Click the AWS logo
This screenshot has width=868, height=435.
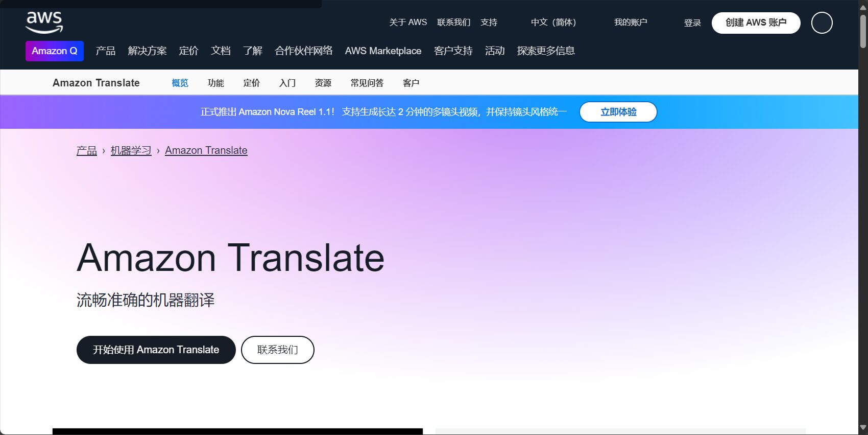point(44,22)
